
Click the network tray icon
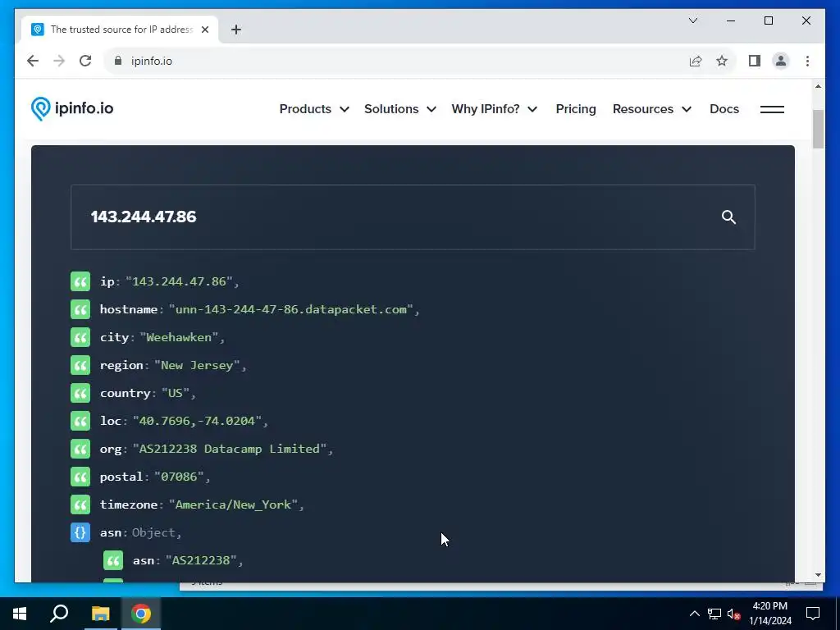(x=714, y=614)
